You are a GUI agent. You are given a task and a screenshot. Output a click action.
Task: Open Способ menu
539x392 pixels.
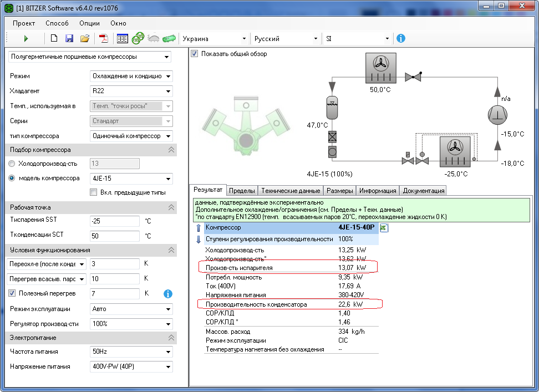coord(57,23)
